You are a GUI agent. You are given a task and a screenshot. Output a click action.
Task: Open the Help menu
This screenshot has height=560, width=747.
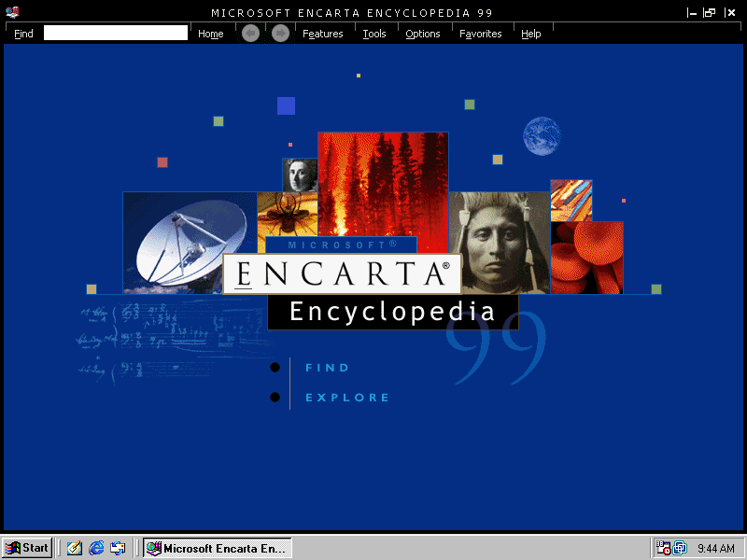[x=531, y=33]
